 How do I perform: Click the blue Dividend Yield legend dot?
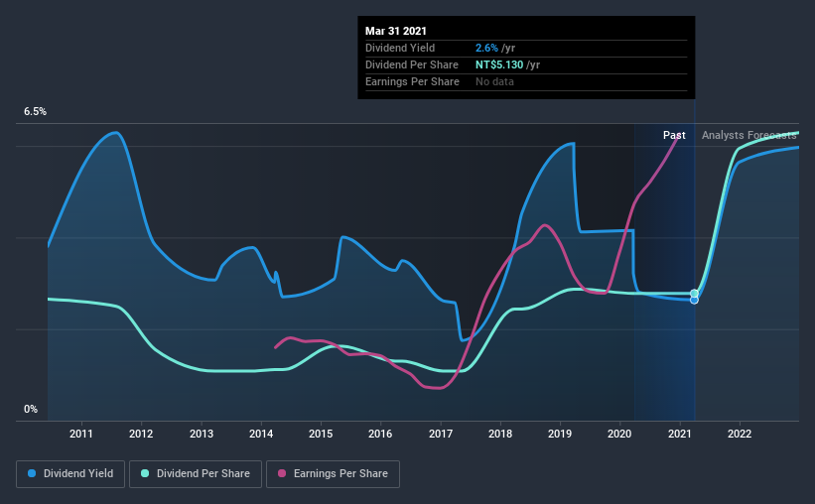[x=32, y=473]
